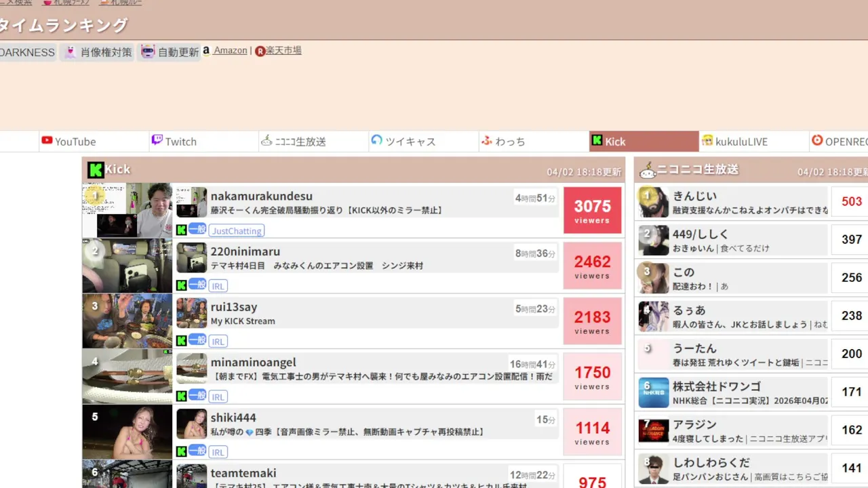This screenshot has width=868, height=488.
Task: Click teamtemaki's small avatar icon
Action: [191, 476]
